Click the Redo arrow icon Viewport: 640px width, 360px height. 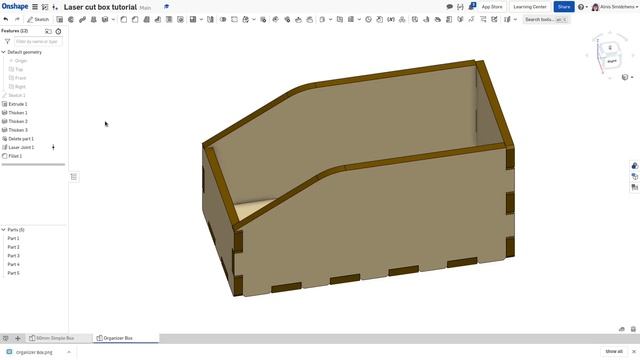point(17,19)
